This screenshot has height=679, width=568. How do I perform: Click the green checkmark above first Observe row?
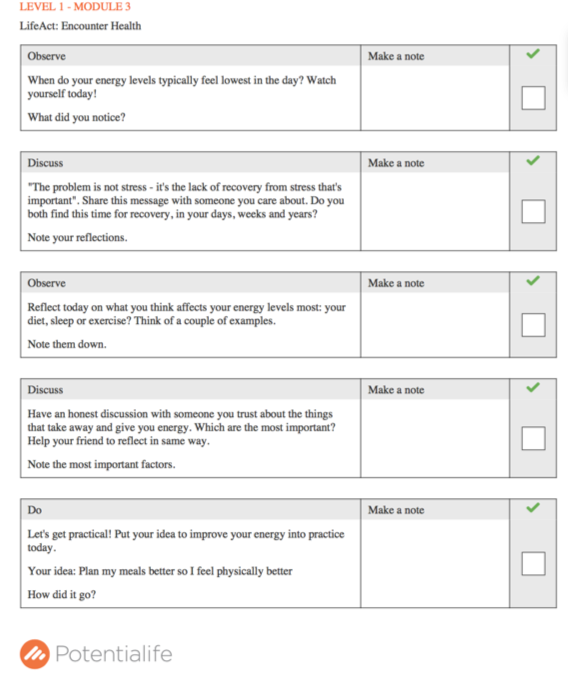[533, 54]
